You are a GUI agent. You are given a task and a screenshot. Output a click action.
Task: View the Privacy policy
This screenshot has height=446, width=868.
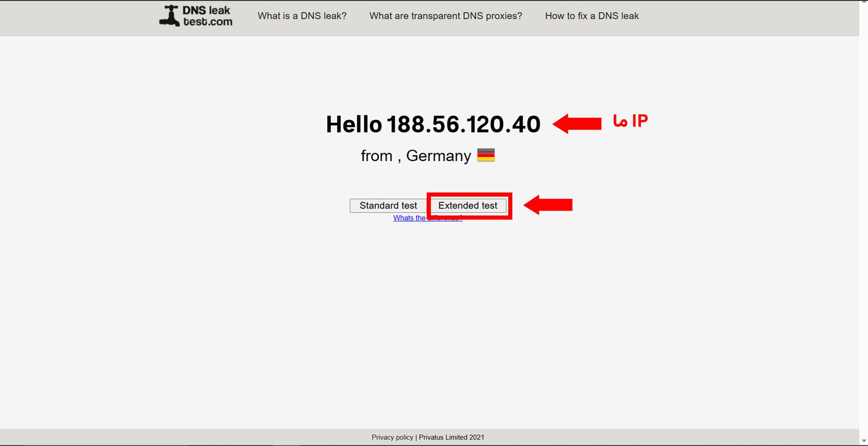coord(392,437)
